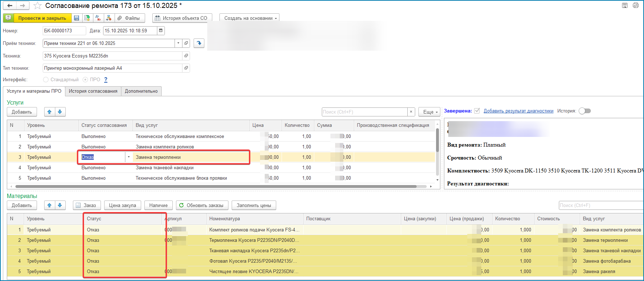Open the Создать на основании dropdown
The image size is (644, 281).
(250, 18)
